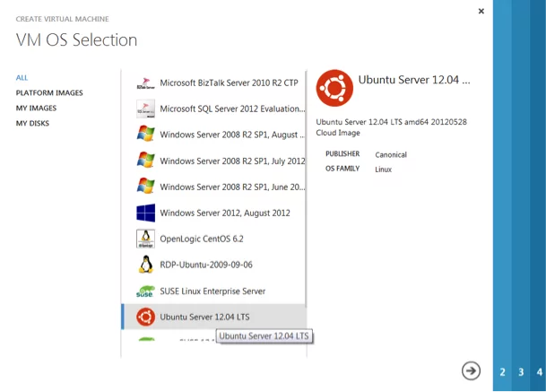This screenshot has width=546, height=392.
Task: Click the VM OS Selection title
Action: [x=76, y=39]
